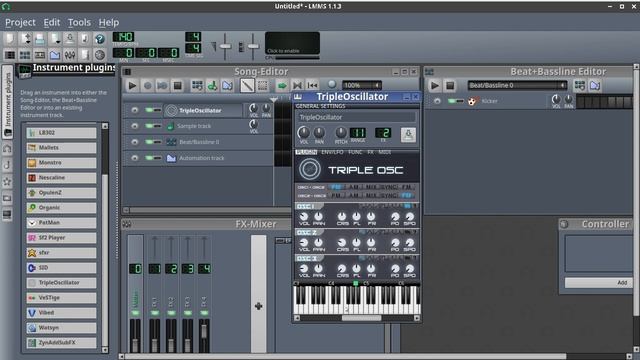Open the My presets star sidebar tab
Image resolution: width=640 pixels, height=360 pixels.
[x=7, y=181]
